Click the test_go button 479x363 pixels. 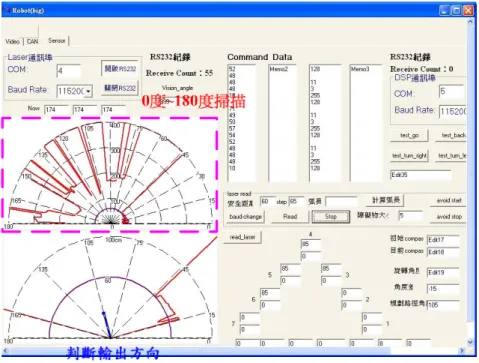click(x=410, y=135)
